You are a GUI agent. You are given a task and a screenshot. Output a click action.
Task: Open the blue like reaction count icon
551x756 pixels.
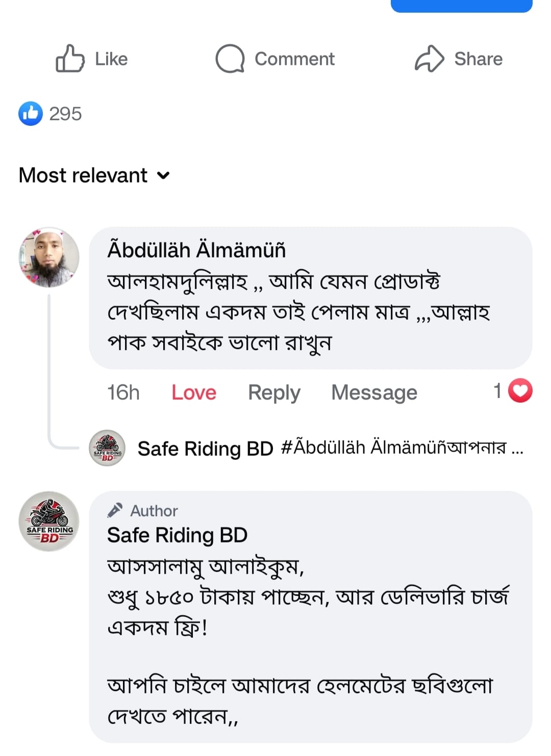pos(31,113)
